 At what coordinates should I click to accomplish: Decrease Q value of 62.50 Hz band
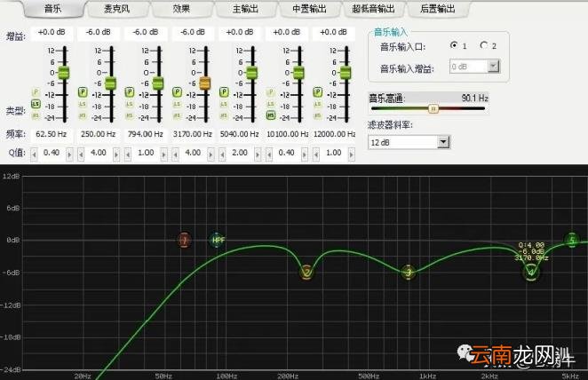tap(34, 154)
